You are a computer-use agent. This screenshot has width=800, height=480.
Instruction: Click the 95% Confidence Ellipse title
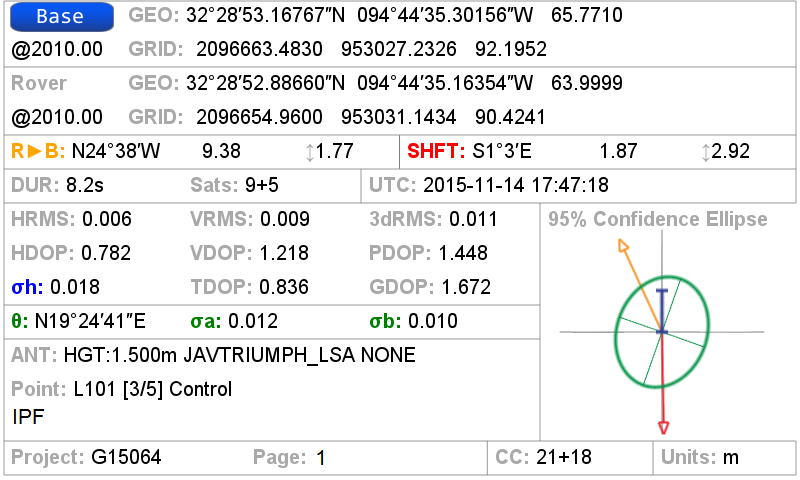point(657,219)
